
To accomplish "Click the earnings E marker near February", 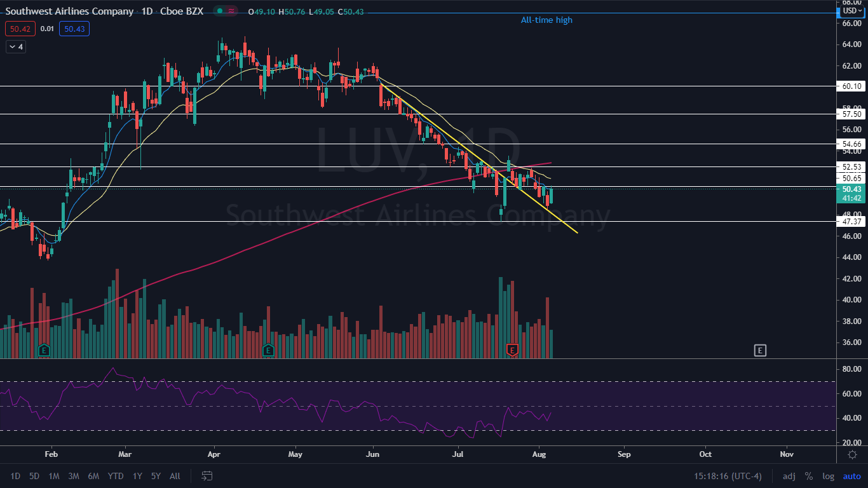I will [x=44, y=349].
